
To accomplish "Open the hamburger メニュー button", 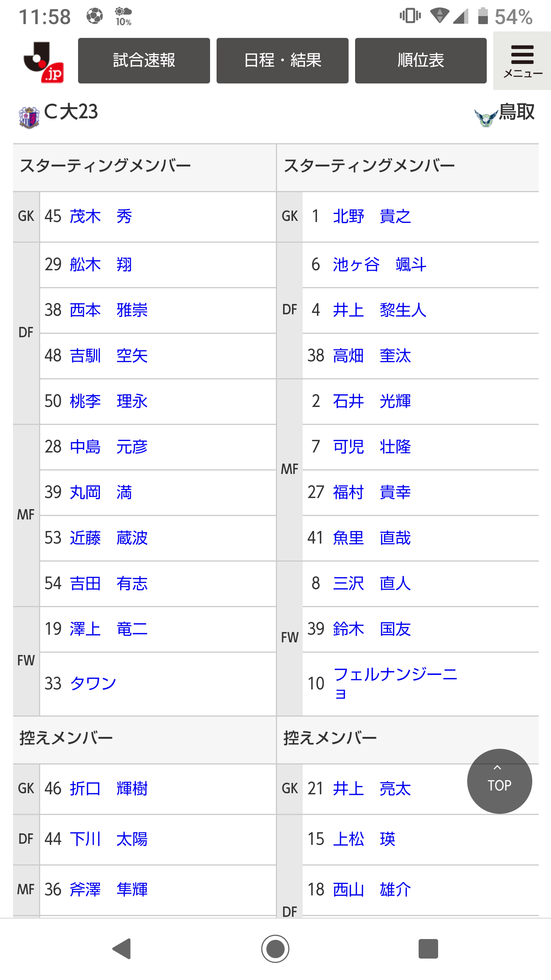I will (x=522, y=61).
